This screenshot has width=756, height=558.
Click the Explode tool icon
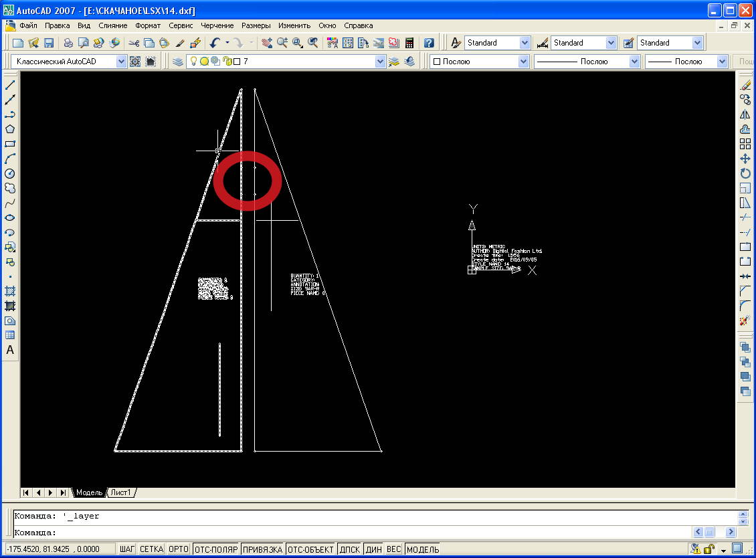[x=745, y=321]
